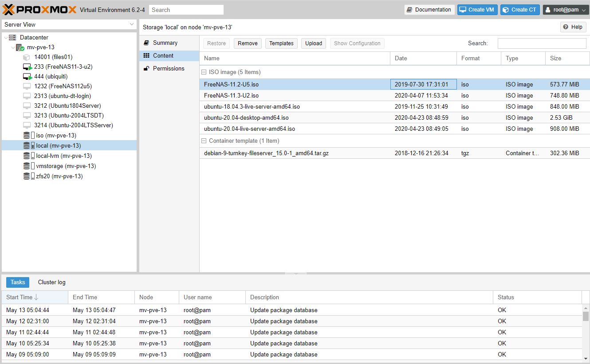Screen dimensions: 590x364
Task: Collapse the mv-pve-13 node tree
Action: (13, 47)
